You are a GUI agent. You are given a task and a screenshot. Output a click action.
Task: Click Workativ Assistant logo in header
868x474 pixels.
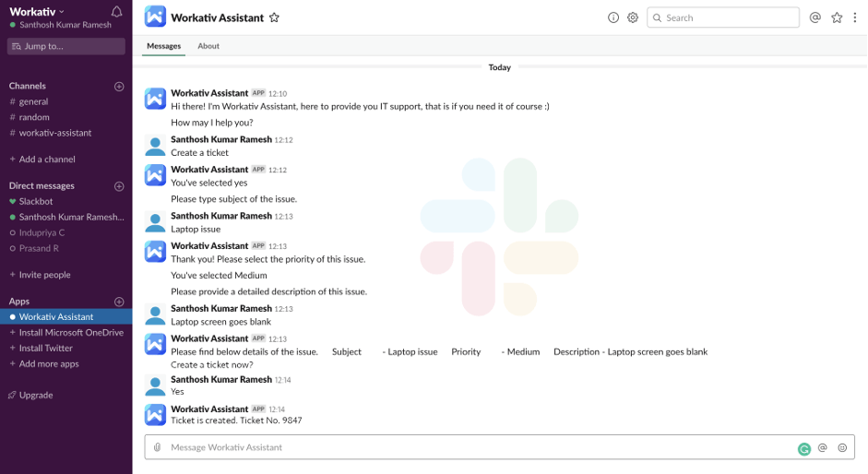pyautogui.click(x=155, y=17)
